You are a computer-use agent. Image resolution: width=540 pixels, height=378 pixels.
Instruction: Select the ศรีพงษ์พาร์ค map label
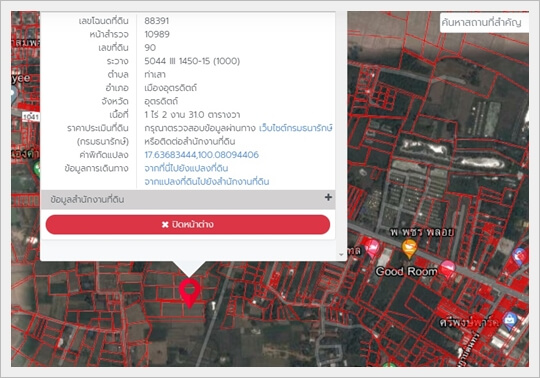tap(469, 323)
